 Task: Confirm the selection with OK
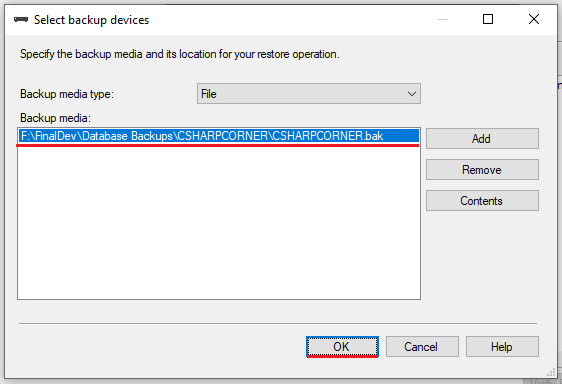click(342, 346)
